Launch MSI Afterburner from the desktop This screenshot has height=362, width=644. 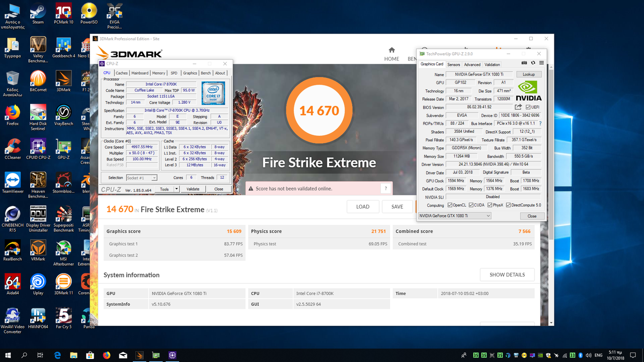[x=63, y=253]
